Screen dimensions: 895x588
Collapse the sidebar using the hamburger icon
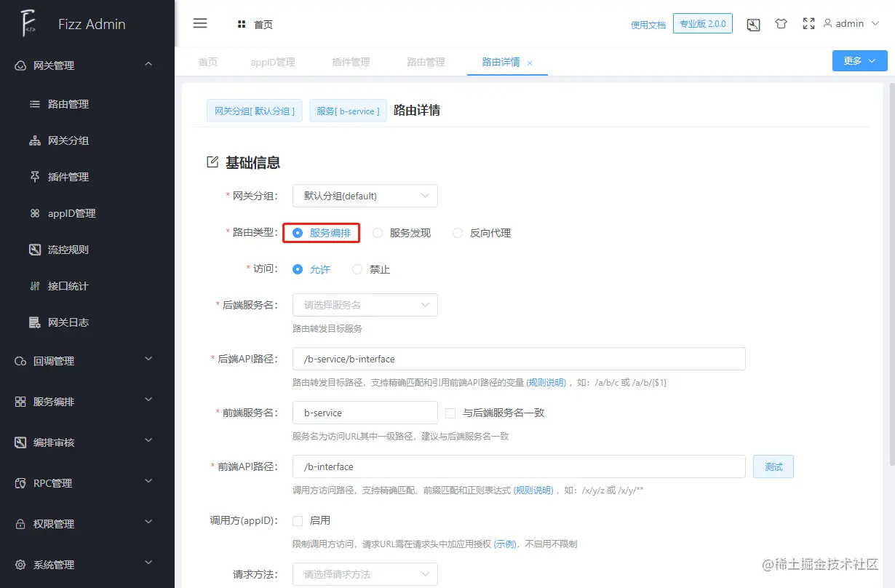point(200,23)
